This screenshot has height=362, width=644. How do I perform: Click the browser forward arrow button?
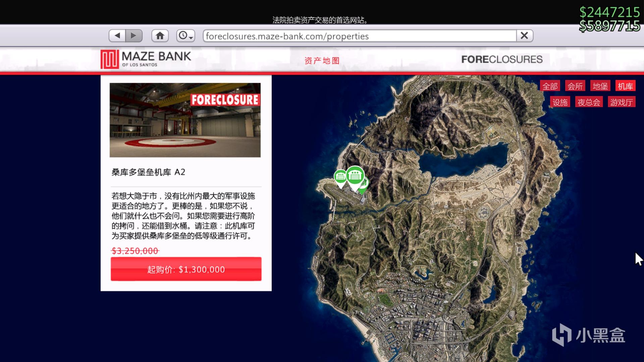[134, 36]
